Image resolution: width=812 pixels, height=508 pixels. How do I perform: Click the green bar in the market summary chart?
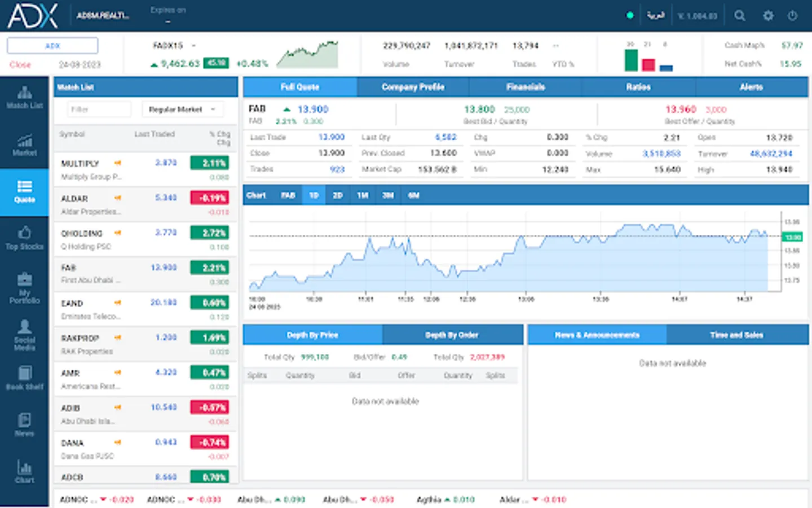631,60
